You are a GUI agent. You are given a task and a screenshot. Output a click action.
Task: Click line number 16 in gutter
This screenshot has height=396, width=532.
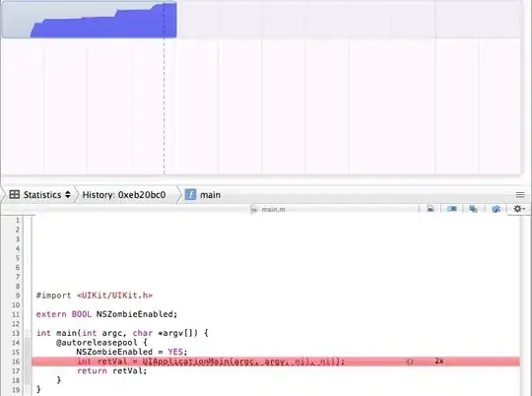(x=16, y=362)
